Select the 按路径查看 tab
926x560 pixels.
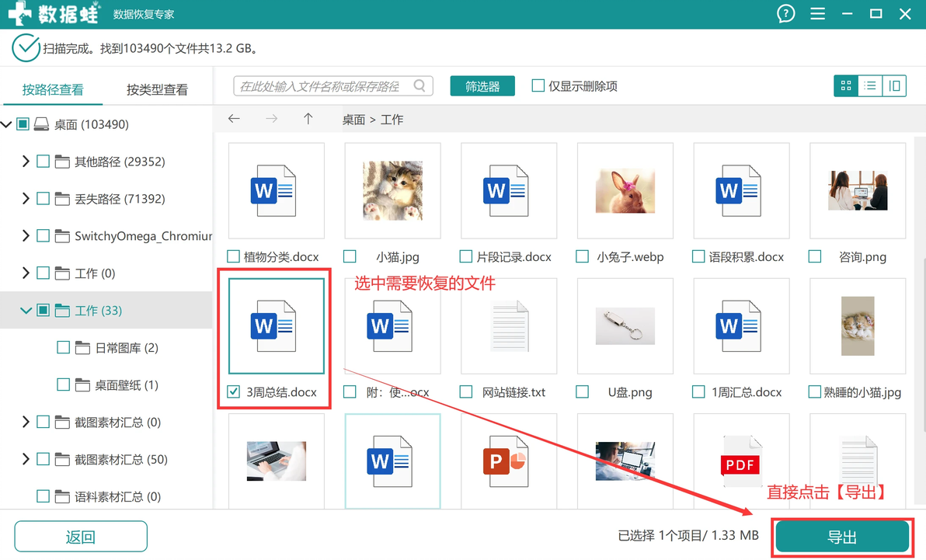coord(53,90)
